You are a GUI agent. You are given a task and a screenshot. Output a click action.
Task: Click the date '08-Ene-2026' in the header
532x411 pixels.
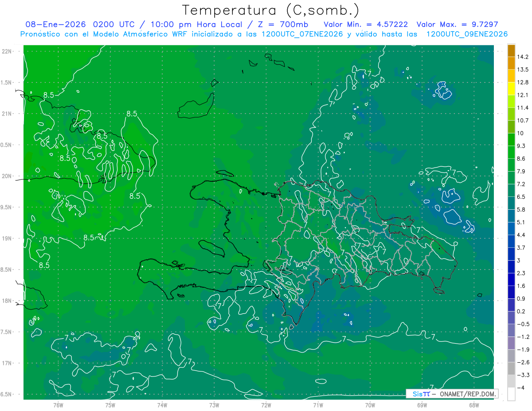[56, 24]
